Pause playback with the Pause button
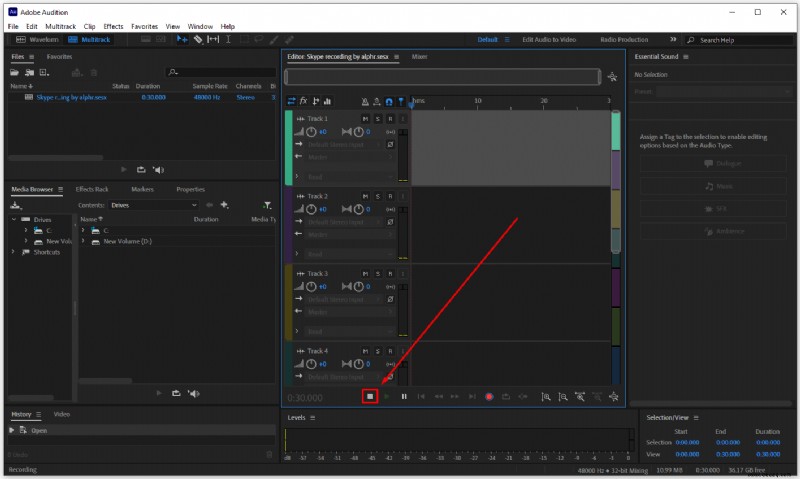The height and width of the screenshot is (479, 800). 404,396
